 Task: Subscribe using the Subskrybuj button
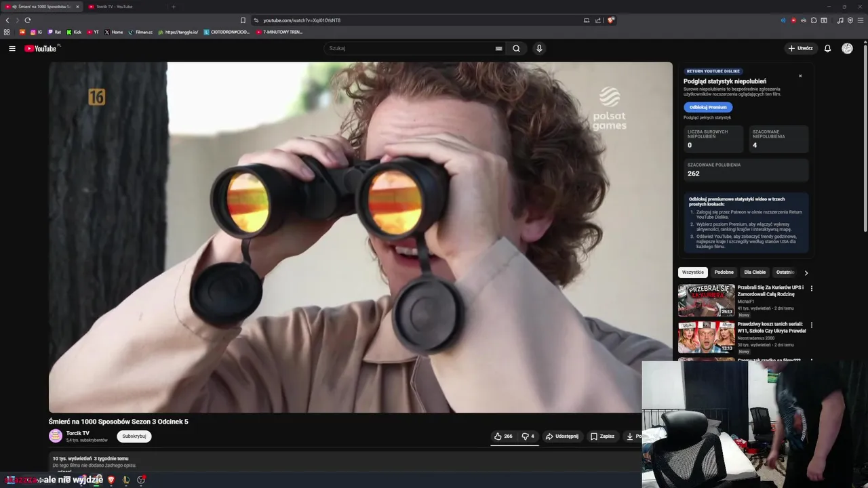tap(134, 436)
